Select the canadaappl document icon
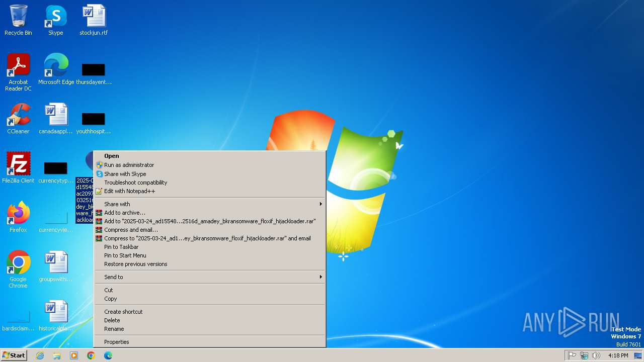 tap(56, 119)
